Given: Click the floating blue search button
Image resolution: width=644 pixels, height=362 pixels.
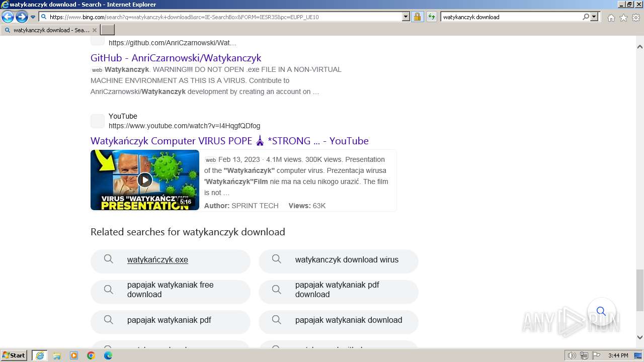Looking at the screenshot, I should point(601,311).
